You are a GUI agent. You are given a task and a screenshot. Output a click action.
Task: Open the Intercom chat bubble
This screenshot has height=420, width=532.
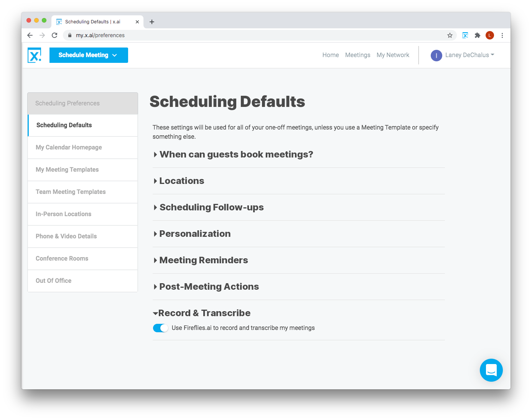[491, 370]
